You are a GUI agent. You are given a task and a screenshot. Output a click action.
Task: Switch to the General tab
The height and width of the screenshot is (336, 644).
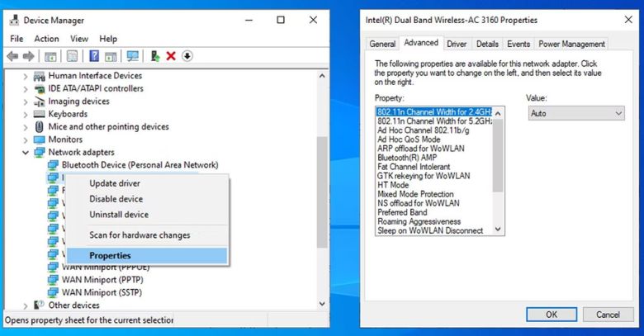point(382,44)
